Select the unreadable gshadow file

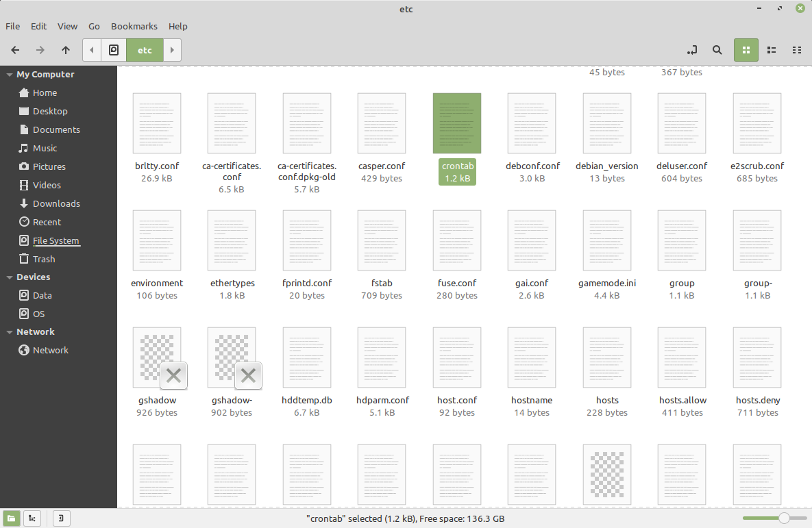[x=157, y=357]
